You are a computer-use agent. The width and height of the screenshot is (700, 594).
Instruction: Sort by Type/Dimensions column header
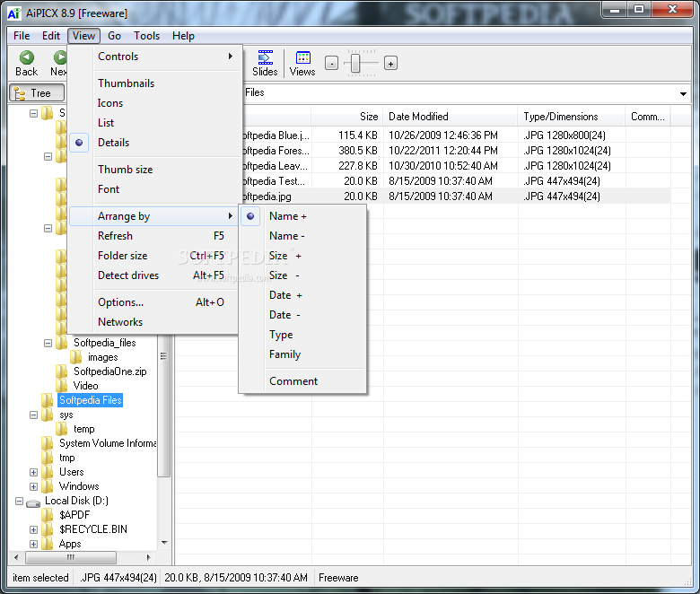(572, 117)
